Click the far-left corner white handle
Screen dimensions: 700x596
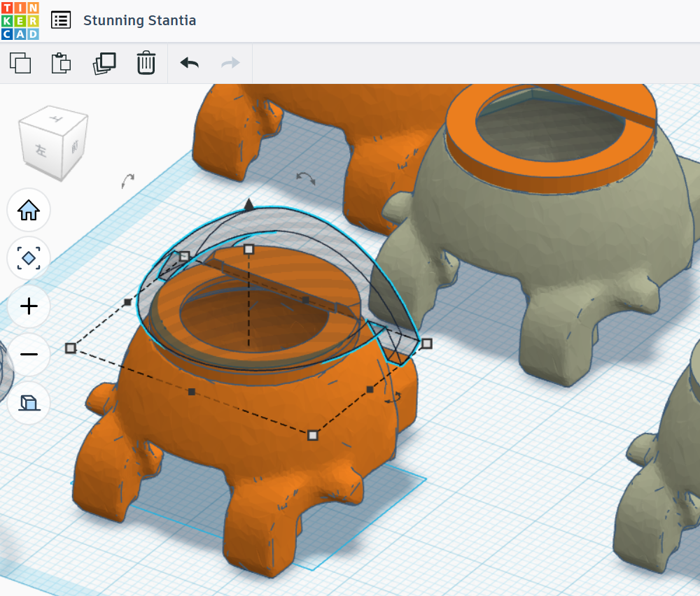pyautogui.click(x=70, y=348)
